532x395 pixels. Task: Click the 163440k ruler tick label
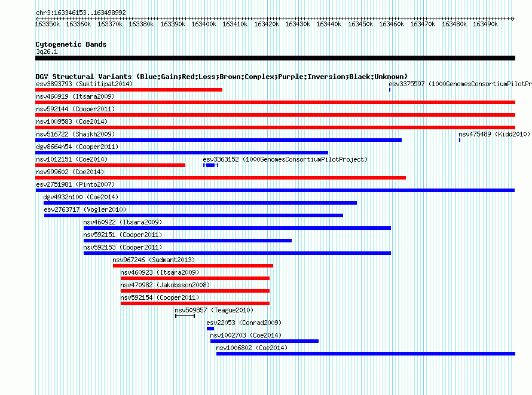329,24
